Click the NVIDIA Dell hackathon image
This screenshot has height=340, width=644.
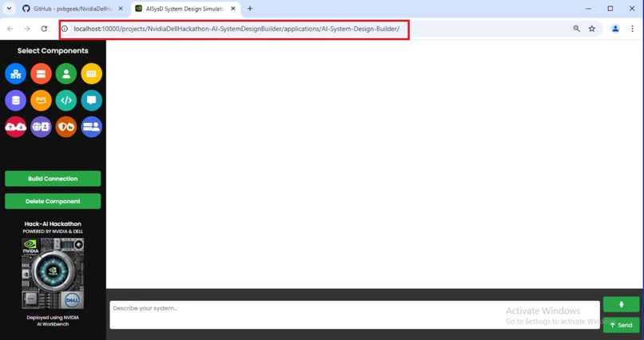[53, 273]
